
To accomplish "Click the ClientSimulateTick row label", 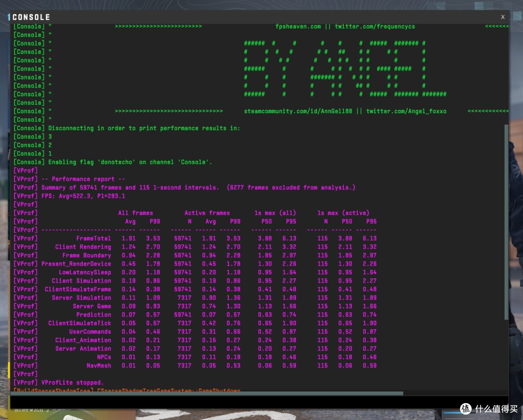I will coord(80,323).
